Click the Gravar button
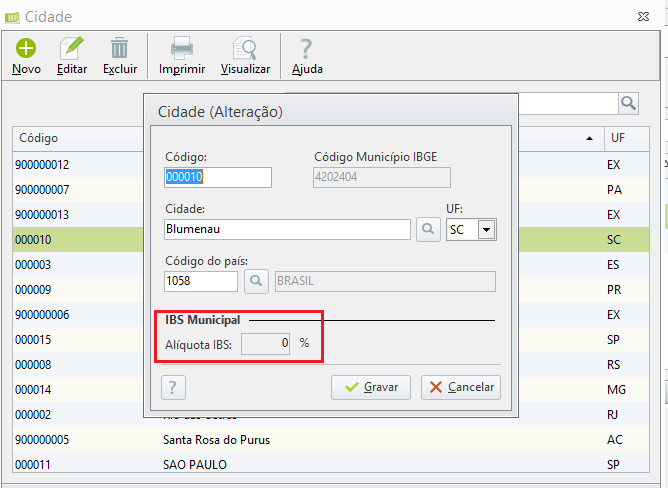Image resolution: width=668 pixels, height=488 pixels. pos(371,387)
